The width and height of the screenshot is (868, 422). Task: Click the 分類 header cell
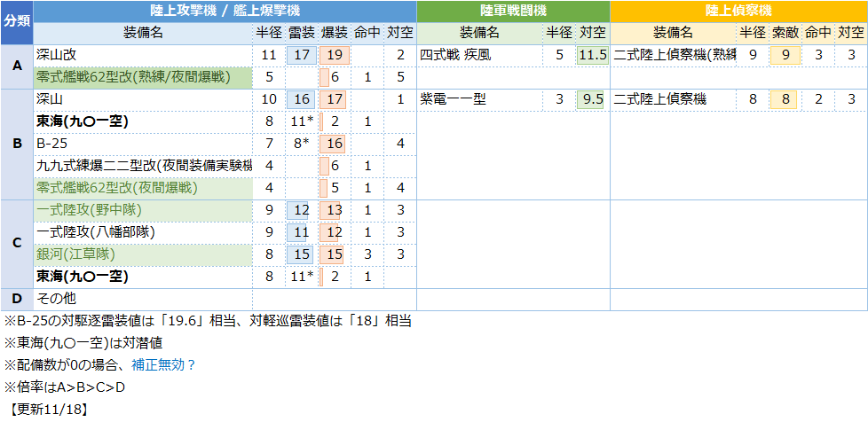tap(17, 22)
